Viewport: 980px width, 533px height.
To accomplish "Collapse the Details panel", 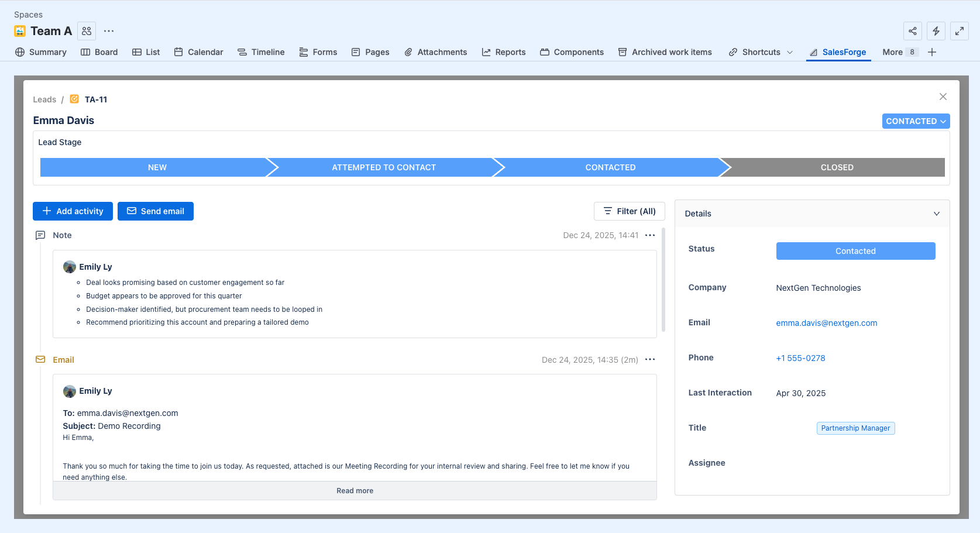I will 936,214.
